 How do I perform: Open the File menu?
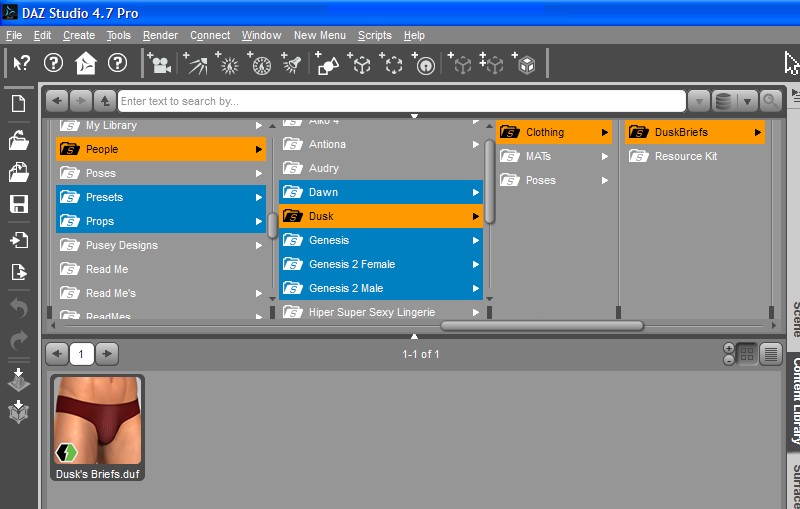coord(14,35)
